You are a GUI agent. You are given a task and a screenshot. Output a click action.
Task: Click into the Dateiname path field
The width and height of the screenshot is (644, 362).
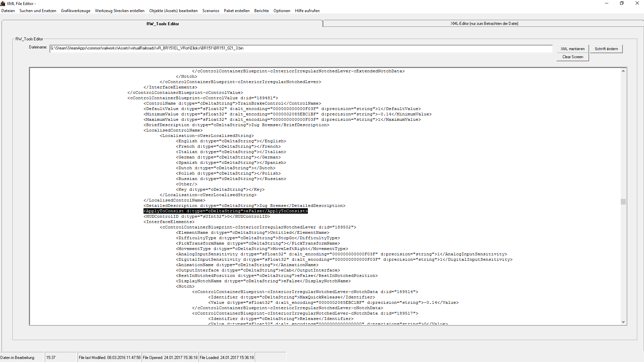[x=301, y=48]
